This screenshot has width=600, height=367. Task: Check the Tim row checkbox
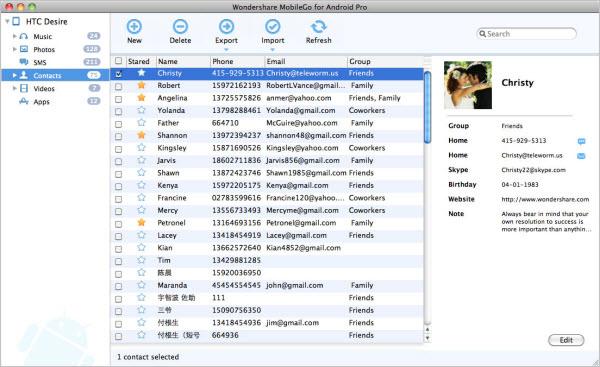click(x=119, y=261)
